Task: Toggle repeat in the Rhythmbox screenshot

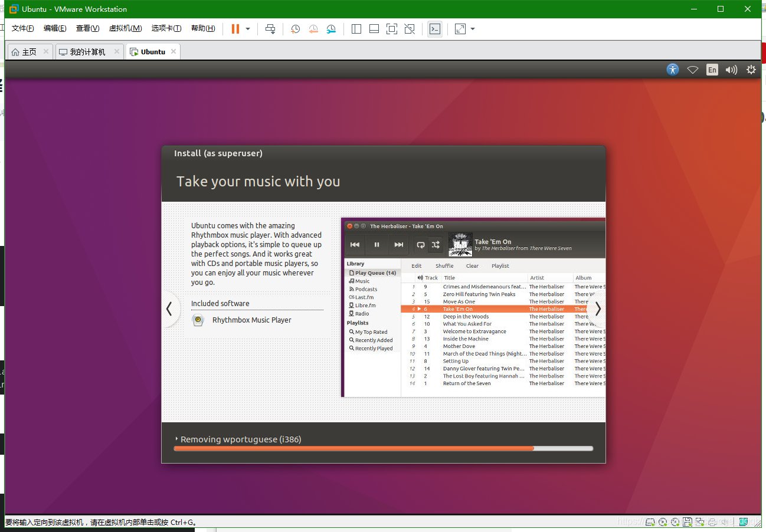Action: pos(421,244)
